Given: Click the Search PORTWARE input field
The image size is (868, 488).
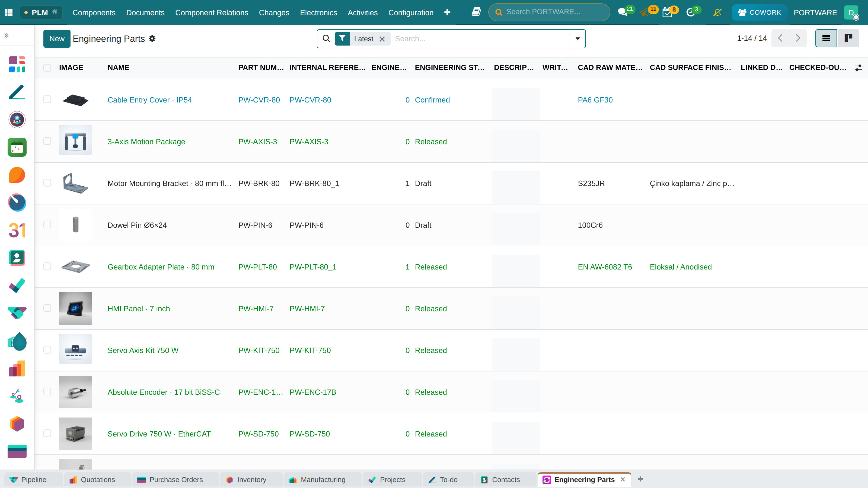Looking at the screenshot, I should pyautogui.click(x=549, y=12).
